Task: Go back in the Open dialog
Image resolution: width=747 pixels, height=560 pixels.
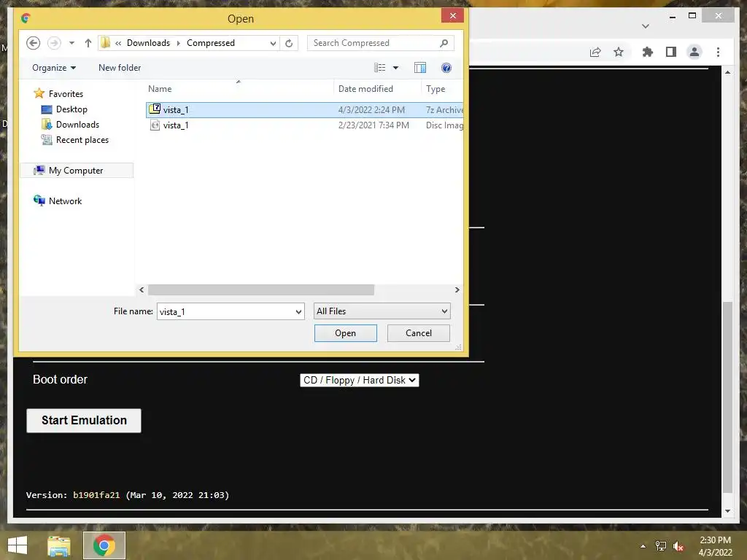Action: click(33, 43)
